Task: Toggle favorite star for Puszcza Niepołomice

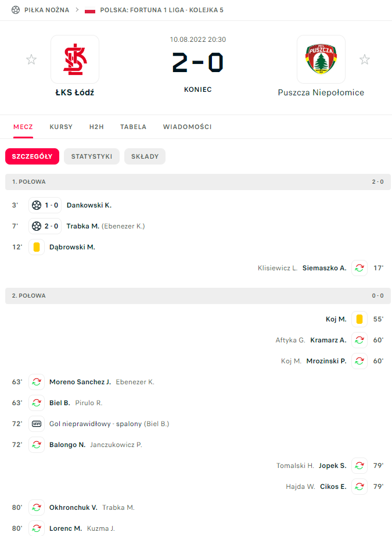Action: (x=364, y=59)
